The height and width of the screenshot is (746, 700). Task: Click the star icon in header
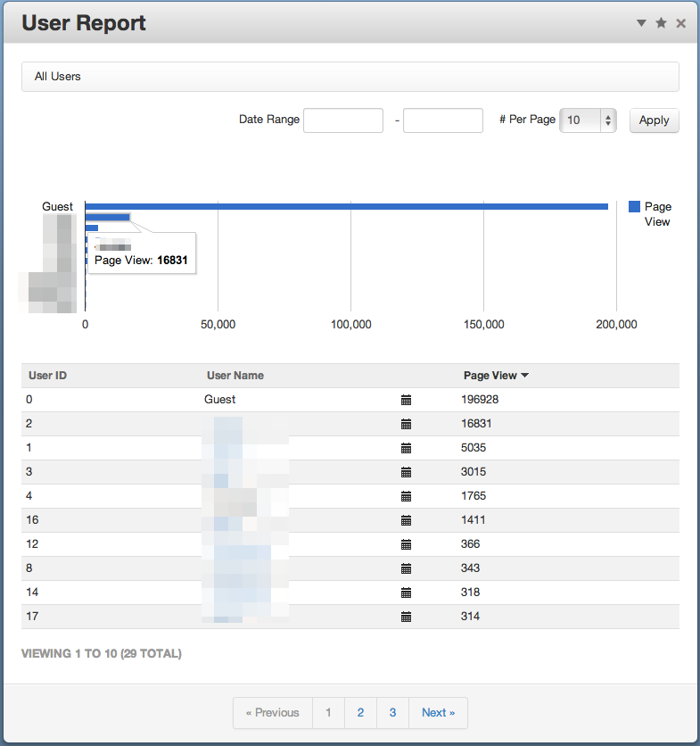coord(661,23)
